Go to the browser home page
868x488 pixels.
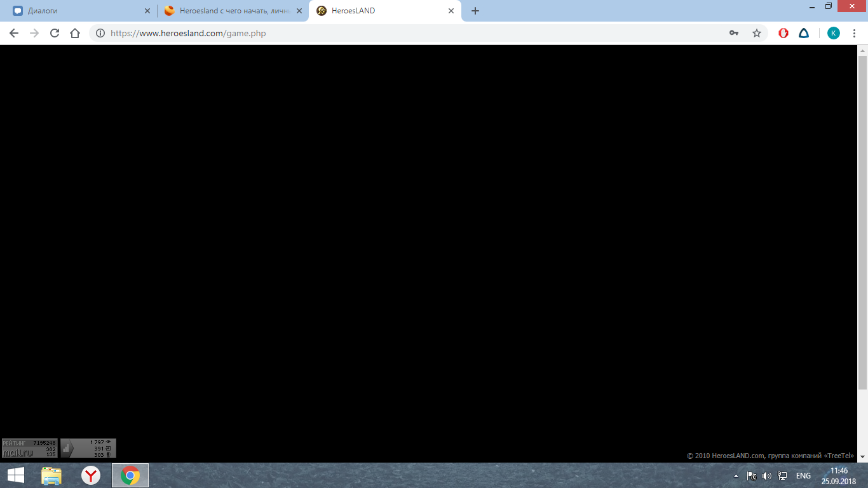[x=75, y=33]
